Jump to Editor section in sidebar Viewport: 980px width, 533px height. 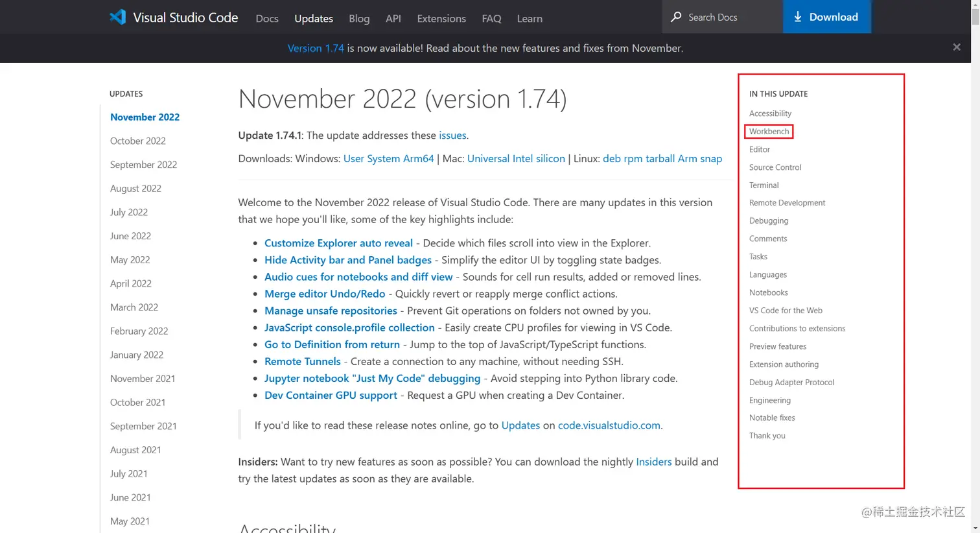tap(760, 149)
